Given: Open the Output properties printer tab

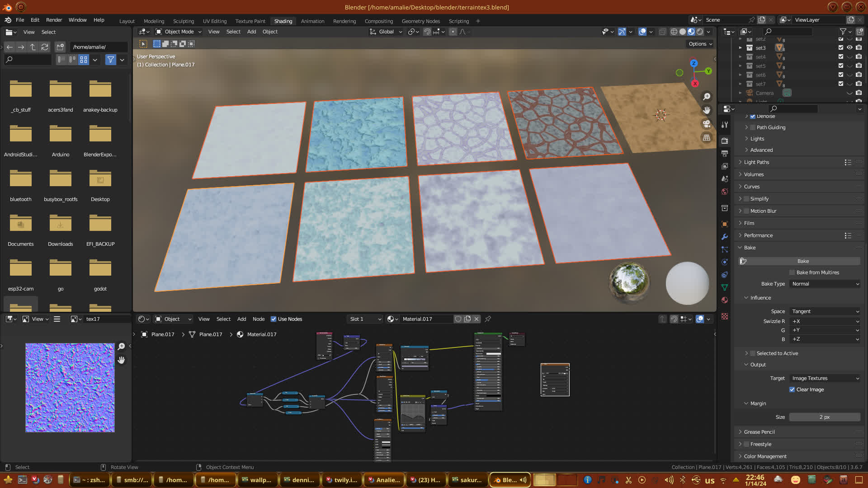Looking at the screenshot, I should [x=725, y=154].
